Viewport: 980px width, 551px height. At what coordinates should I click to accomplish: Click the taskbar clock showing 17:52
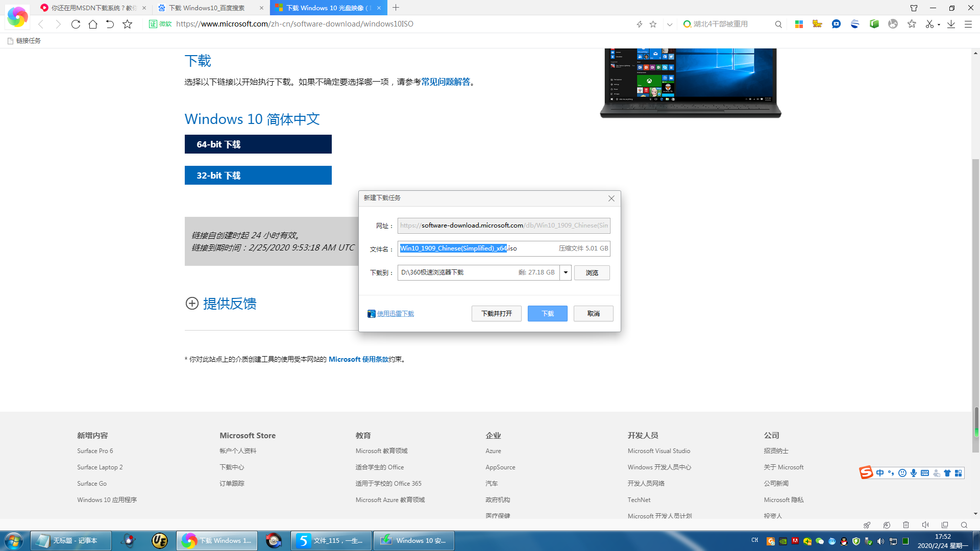pos(942,541)
